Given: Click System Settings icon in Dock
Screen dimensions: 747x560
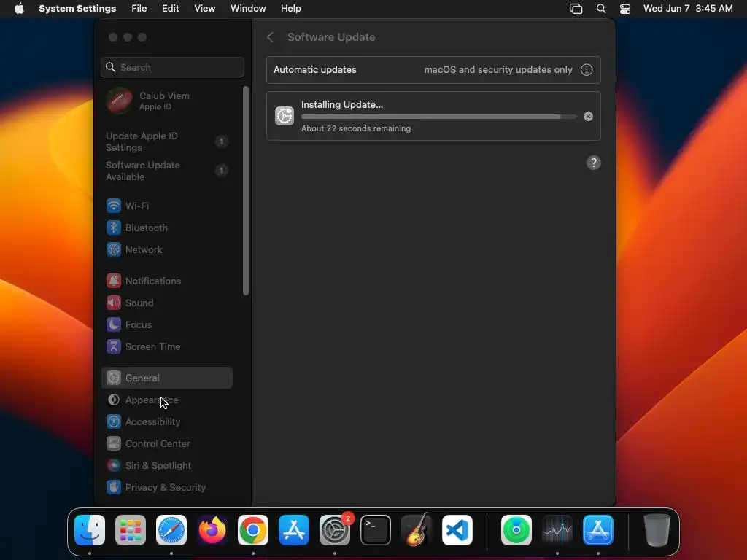Looking at the screenshot, I should click(334, 530).
